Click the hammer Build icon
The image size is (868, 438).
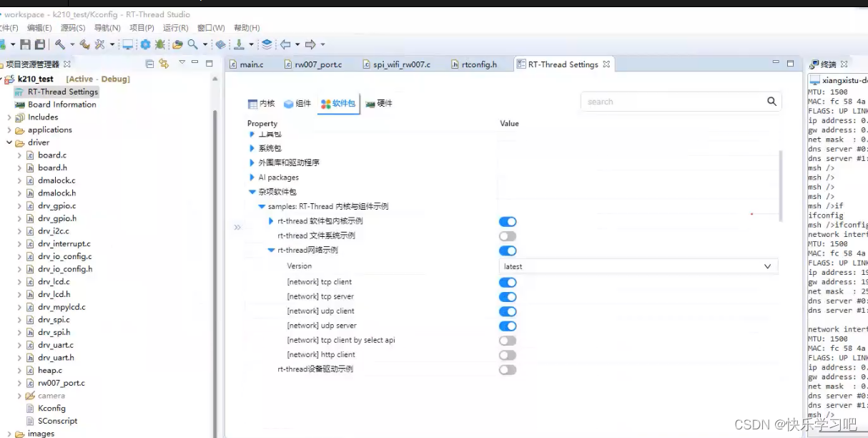click(60, 44)
